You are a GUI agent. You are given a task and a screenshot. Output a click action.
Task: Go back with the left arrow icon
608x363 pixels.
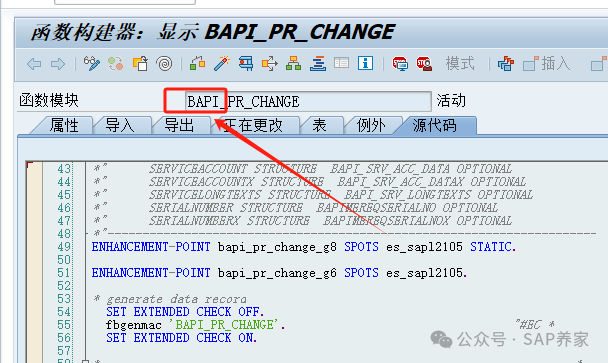pos(34,64)
